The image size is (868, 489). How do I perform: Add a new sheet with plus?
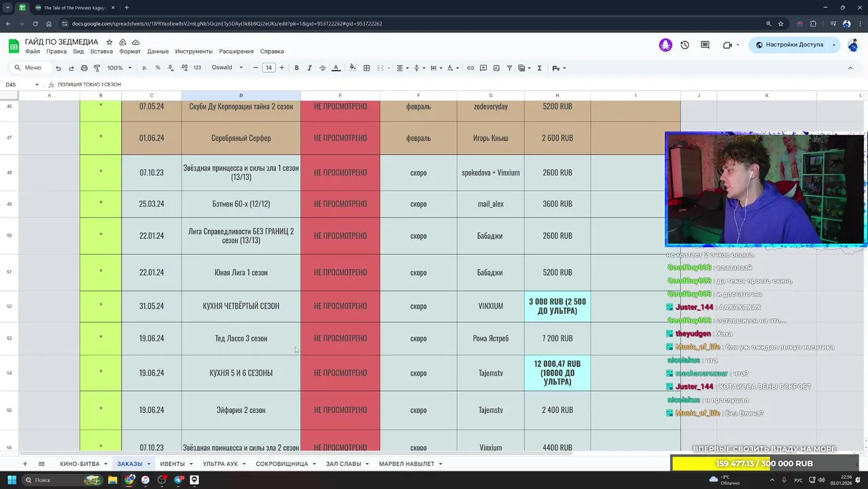[x=24, y=464]
